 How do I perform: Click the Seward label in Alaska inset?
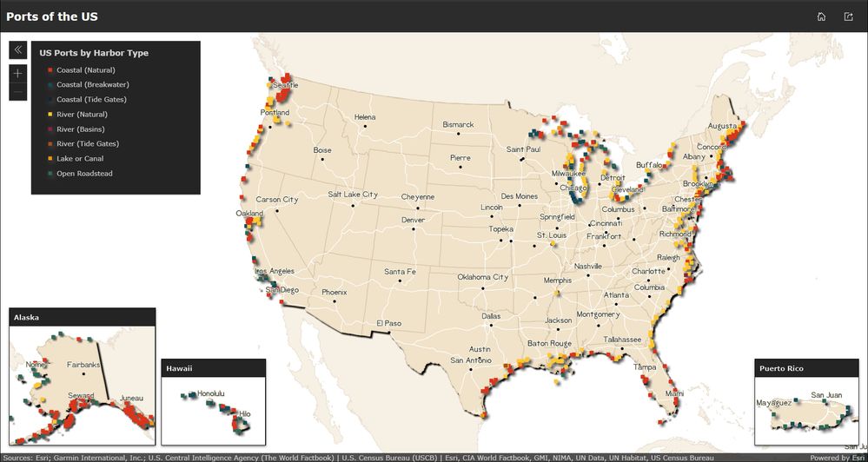(81, 396)
